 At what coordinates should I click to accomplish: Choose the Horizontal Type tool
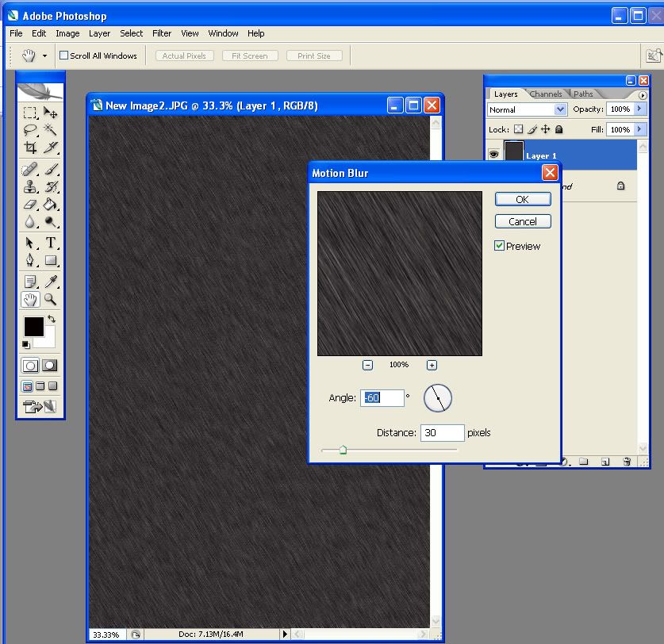pos(51,243)
